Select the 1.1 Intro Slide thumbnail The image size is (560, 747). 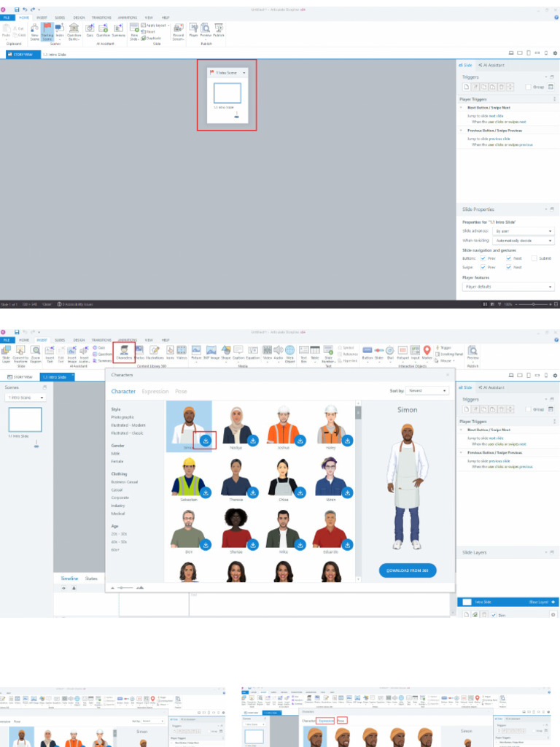(x=227, y=93)
